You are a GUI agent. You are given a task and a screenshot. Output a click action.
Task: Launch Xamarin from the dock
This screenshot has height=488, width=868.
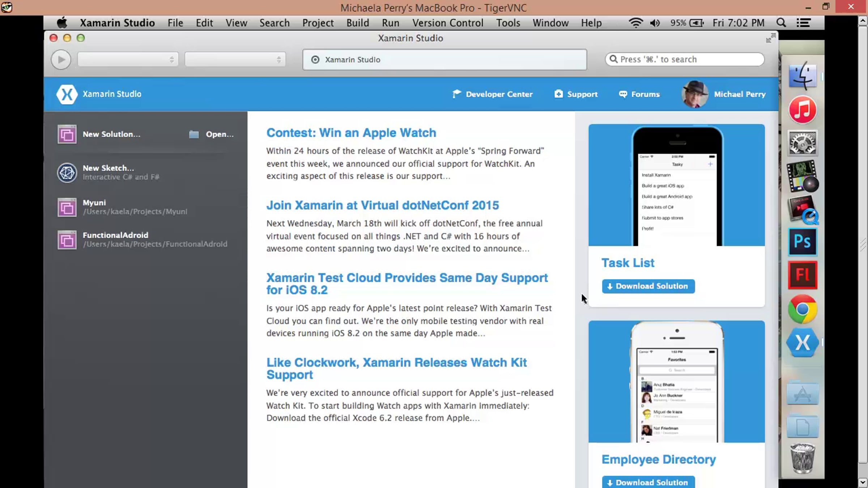(x=802, y=343)
